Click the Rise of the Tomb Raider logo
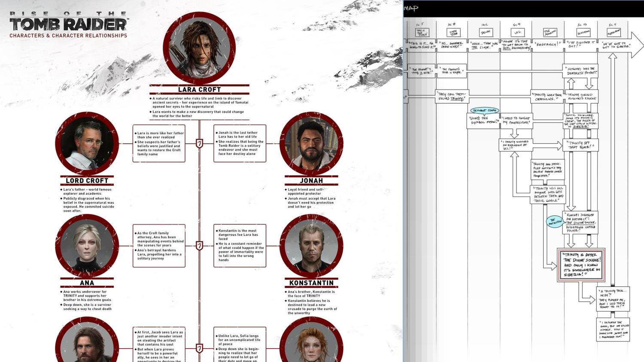644x362 pixels. [x=69, y=21]
